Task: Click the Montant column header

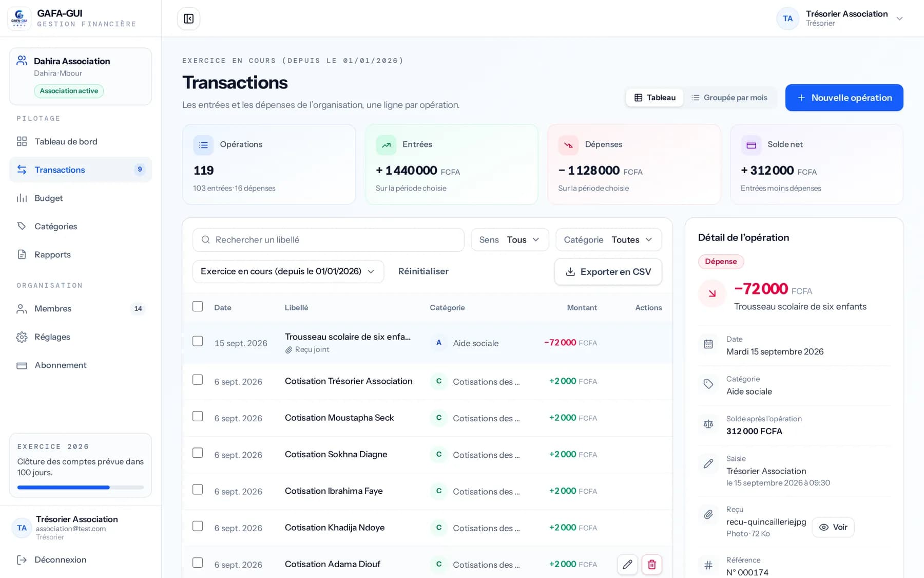Action: (x=582, y=307)
